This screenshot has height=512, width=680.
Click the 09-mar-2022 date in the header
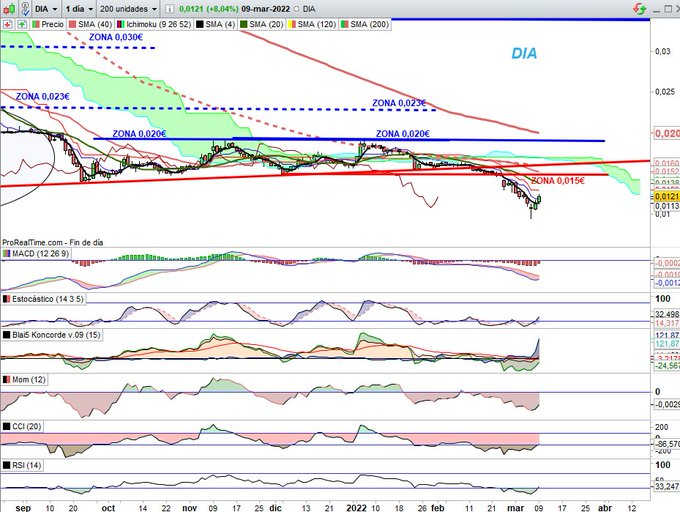pyautogui.click(x=265, y=9)
